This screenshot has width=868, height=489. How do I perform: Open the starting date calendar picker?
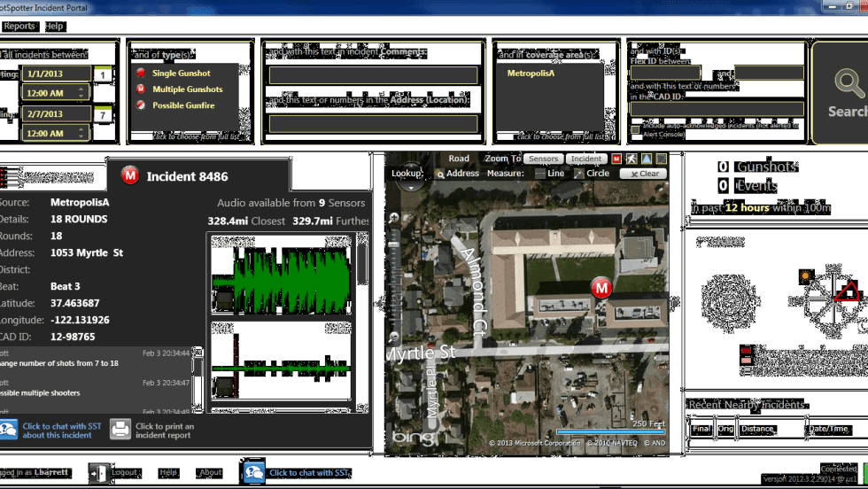[104, 74]
